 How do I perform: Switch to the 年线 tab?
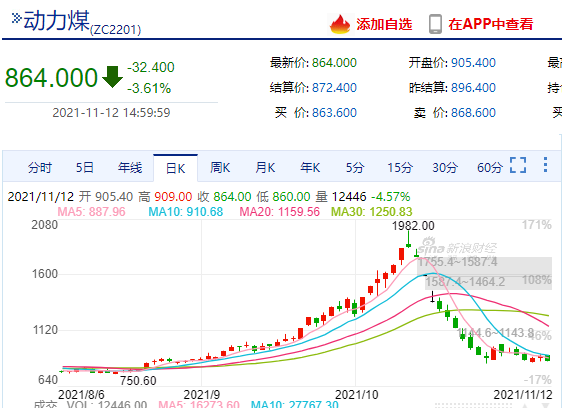[x=130, y=167]
